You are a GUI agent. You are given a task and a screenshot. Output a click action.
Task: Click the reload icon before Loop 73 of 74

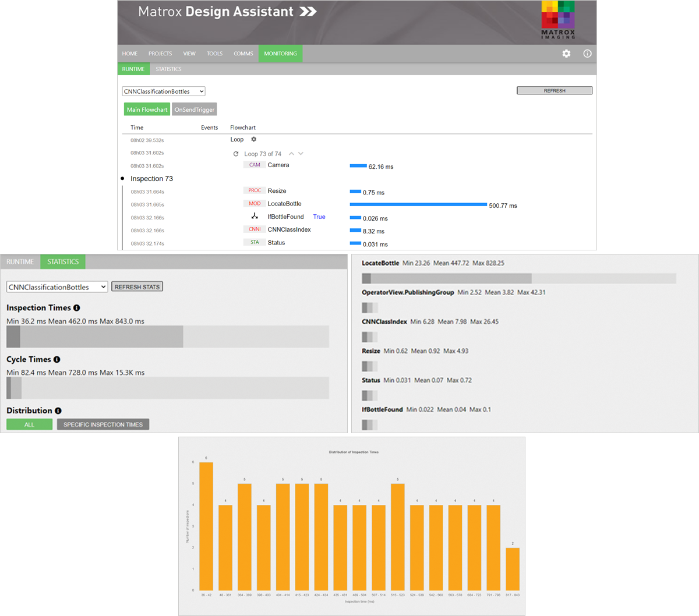[x=236, y=154]
